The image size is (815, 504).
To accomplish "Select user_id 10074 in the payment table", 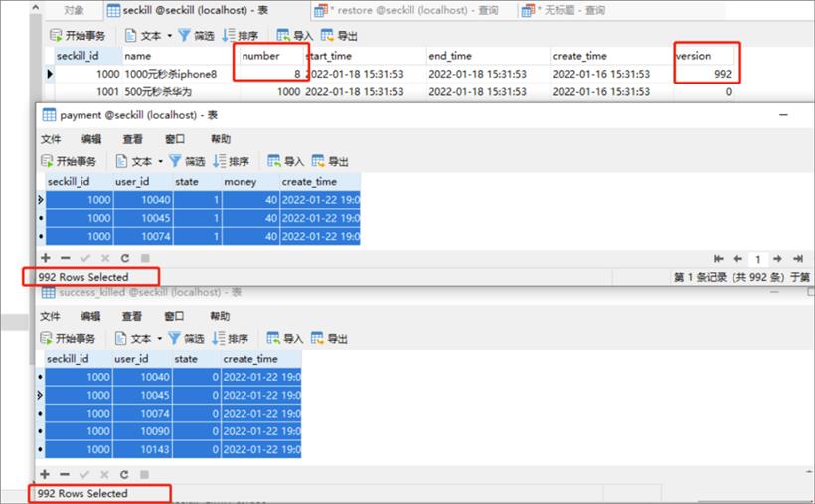I will pos(143,237).
